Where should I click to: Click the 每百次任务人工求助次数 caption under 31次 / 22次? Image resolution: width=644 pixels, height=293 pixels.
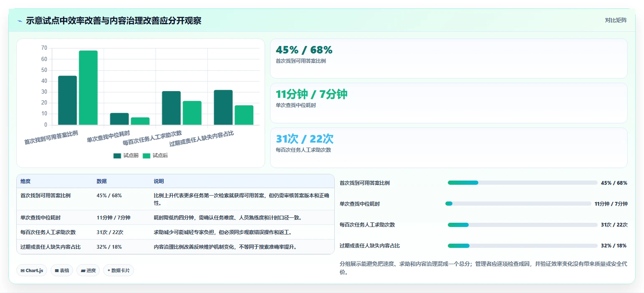(303, 150)
